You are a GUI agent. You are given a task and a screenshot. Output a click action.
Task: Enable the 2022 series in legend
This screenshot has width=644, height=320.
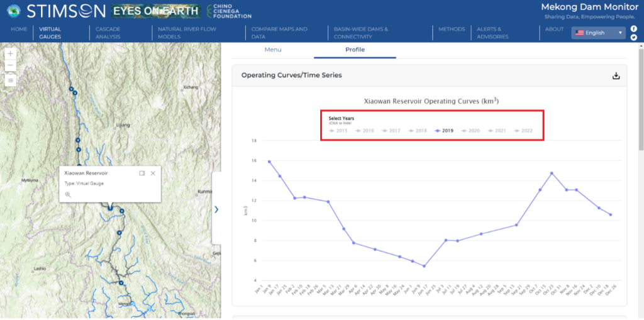[524, 131]
